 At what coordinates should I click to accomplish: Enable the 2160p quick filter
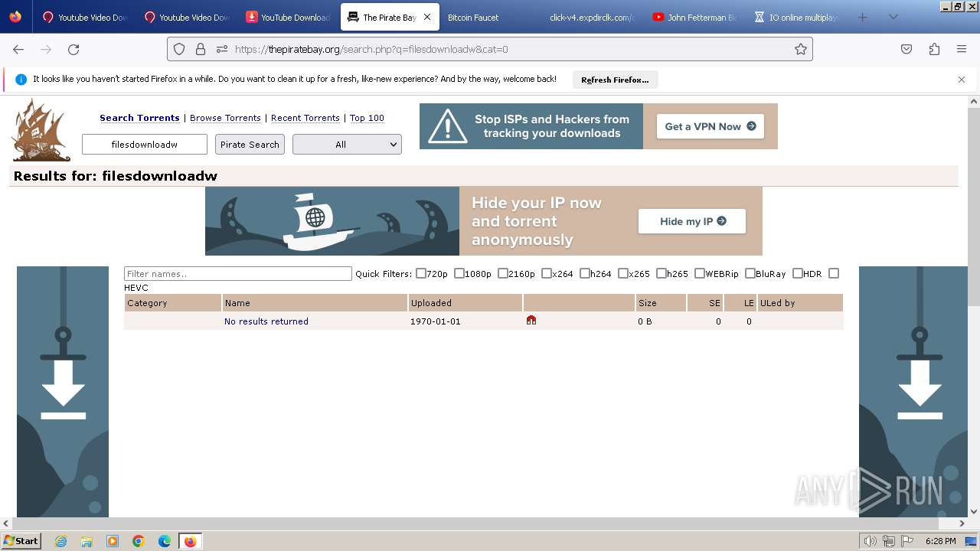pos(503,273)
